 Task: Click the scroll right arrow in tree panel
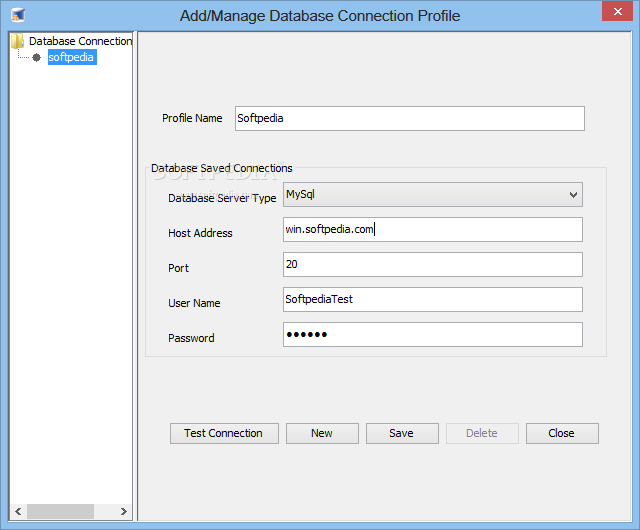124,511
